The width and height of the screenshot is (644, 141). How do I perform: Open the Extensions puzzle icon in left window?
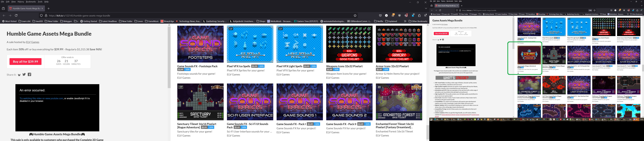(419, 16)
